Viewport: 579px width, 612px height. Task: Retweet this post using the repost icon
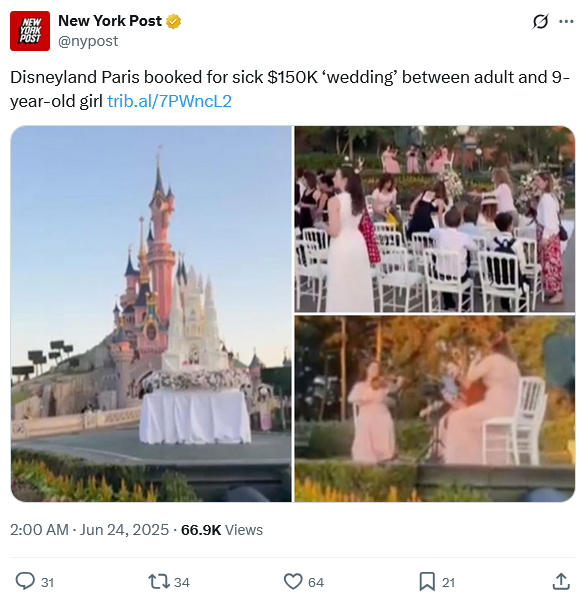[x=159, y=582]
